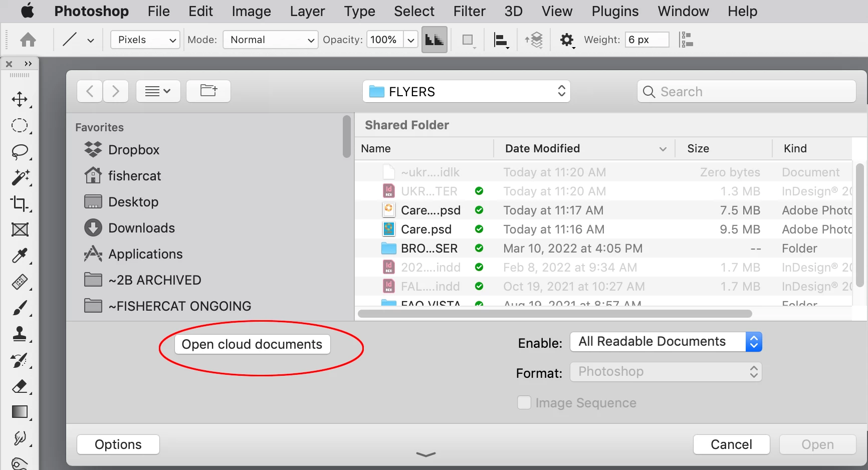
Task: Open the Format Photoshop dropdown
Action: [x=666, y=372]
